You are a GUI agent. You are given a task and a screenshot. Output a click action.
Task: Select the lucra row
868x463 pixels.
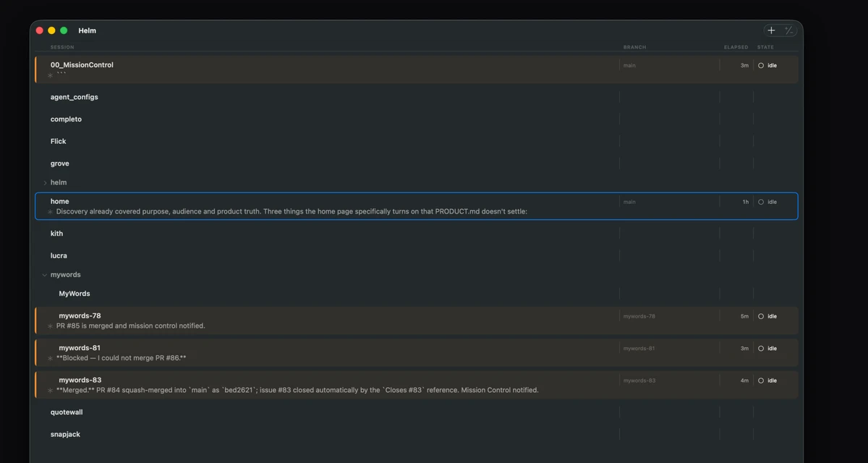pos(417,255)
